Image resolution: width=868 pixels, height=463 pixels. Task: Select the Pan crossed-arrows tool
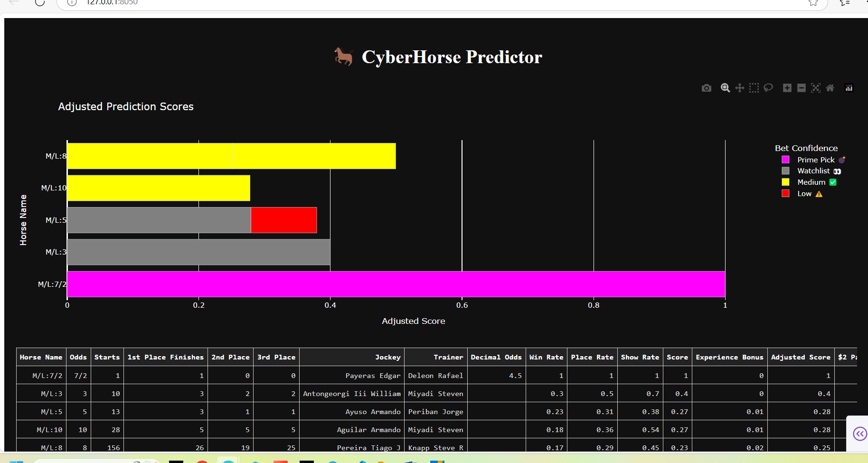[x=740, y=88]
